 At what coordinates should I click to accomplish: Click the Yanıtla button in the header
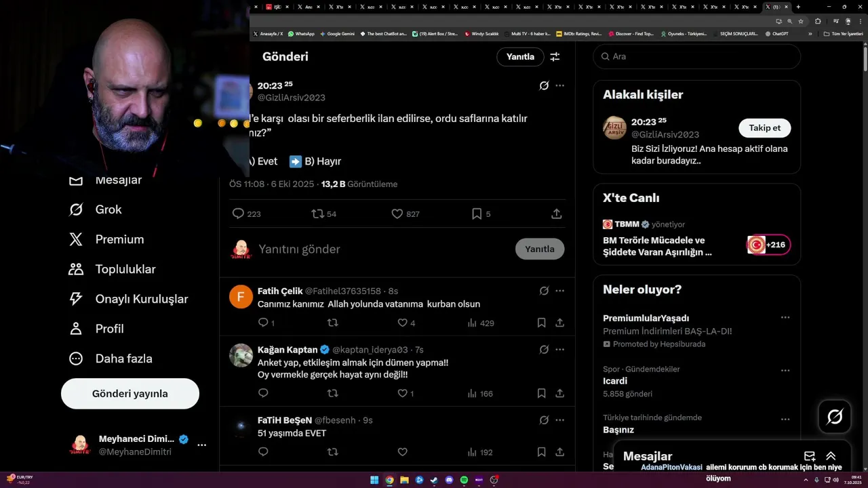click(520, 57)
